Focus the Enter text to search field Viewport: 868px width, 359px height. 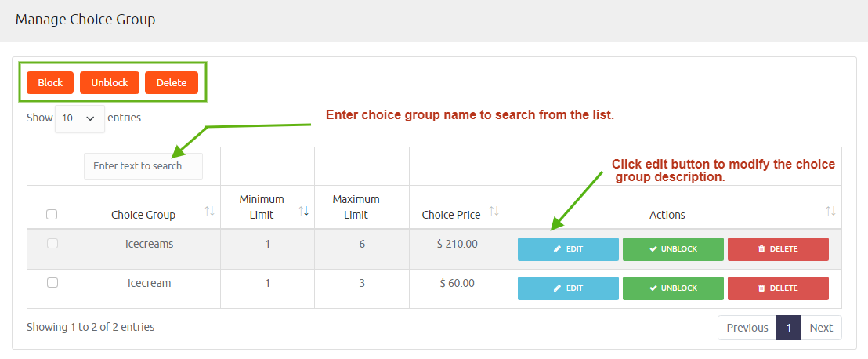143,166
